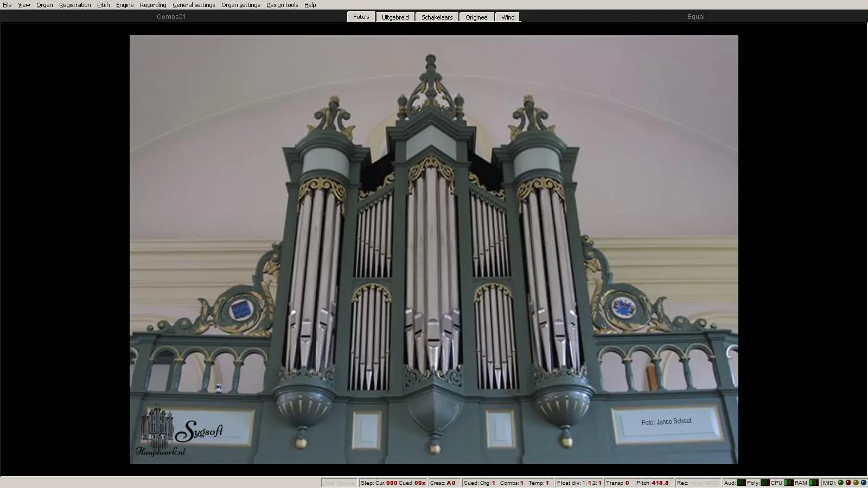Switch to the Uitgebreid tab
This screenshot has height=488, width=868.
[x=395, y=17]
